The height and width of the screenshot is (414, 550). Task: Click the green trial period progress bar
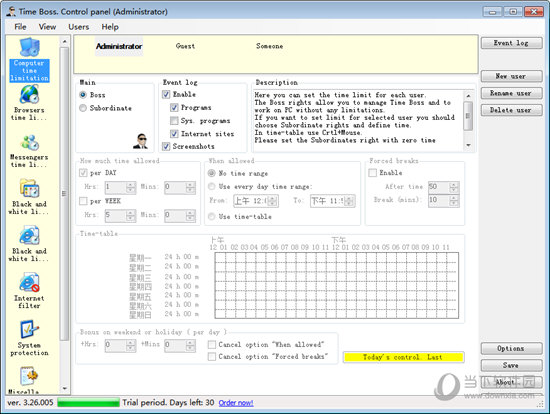tap(88, 402)
